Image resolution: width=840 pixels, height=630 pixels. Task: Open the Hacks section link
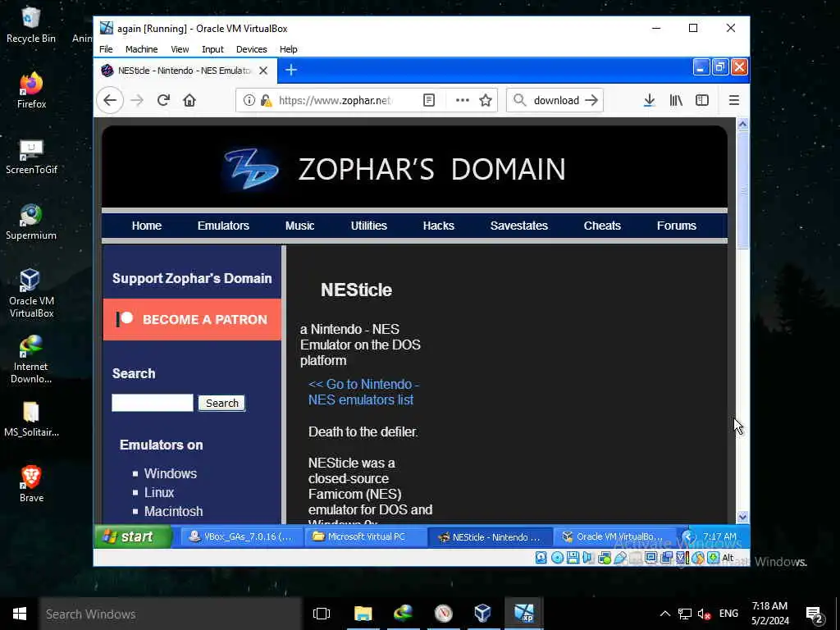438,226
